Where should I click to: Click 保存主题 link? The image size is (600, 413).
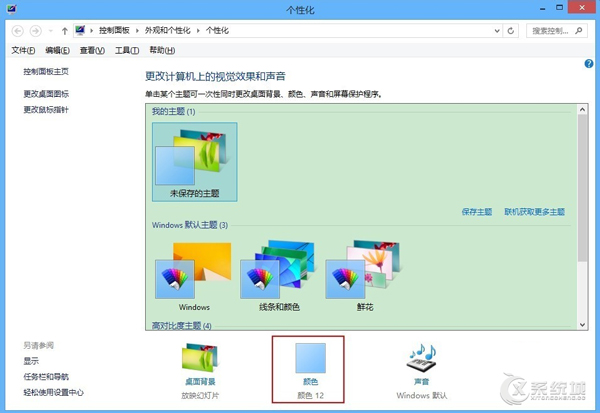[x=476, y=212]
